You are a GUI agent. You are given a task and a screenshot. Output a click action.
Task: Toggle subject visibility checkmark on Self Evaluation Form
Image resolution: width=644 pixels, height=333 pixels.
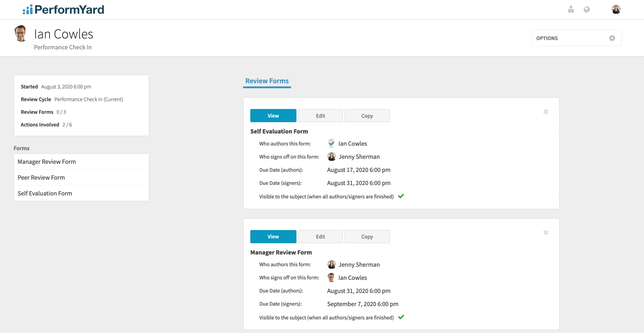click(401, 196)
